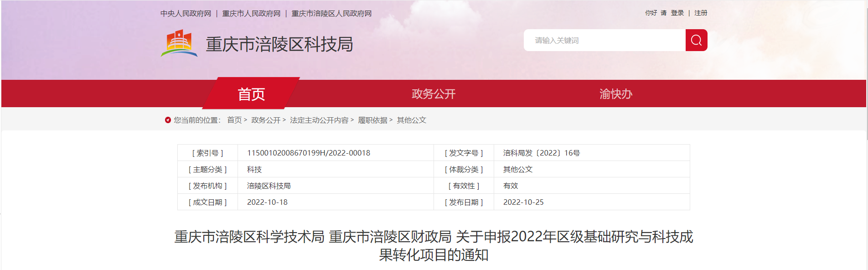
Task: Click the 登录 login link
Action: (x=677, y=13)
